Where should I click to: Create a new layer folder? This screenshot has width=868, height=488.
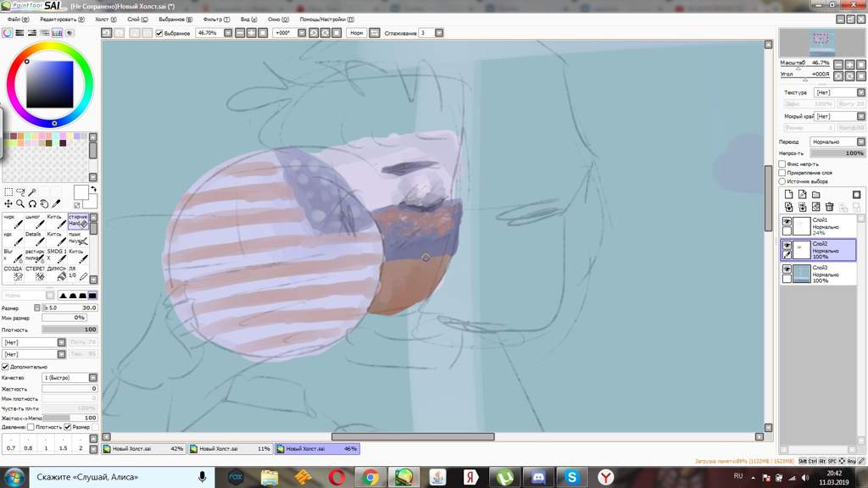tap(816, 194)
